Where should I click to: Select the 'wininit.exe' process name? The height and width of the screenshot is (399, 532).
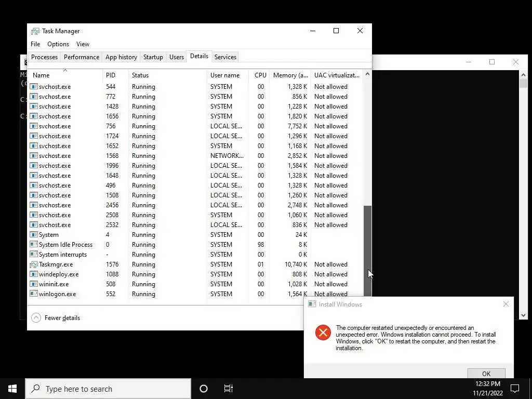(x=54, y=284)
